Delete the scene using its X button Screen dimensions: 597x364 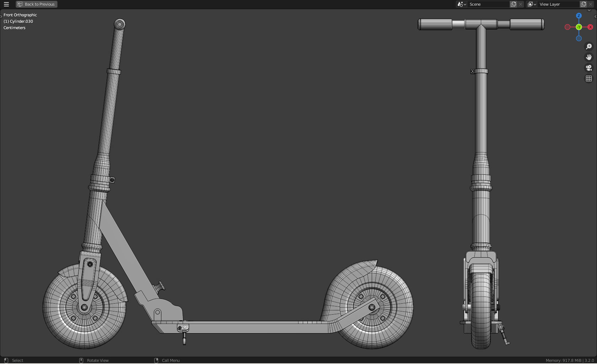[x=521, y=4]
